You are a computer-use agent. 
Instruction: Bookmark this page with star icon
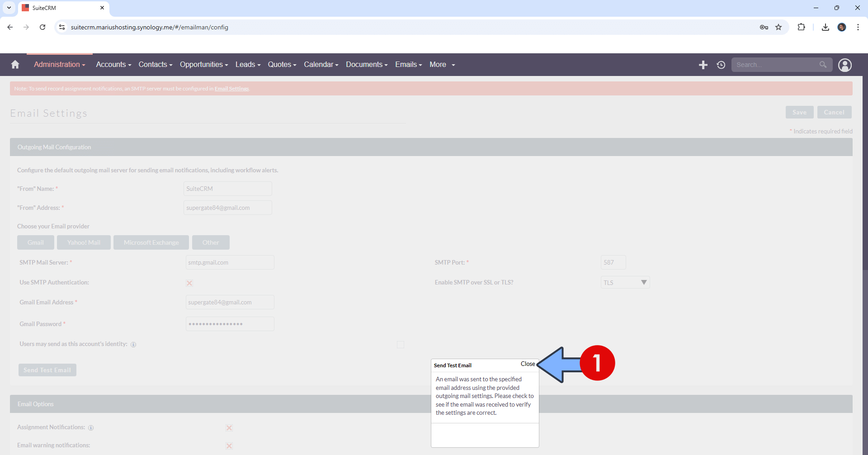point(778,27)
